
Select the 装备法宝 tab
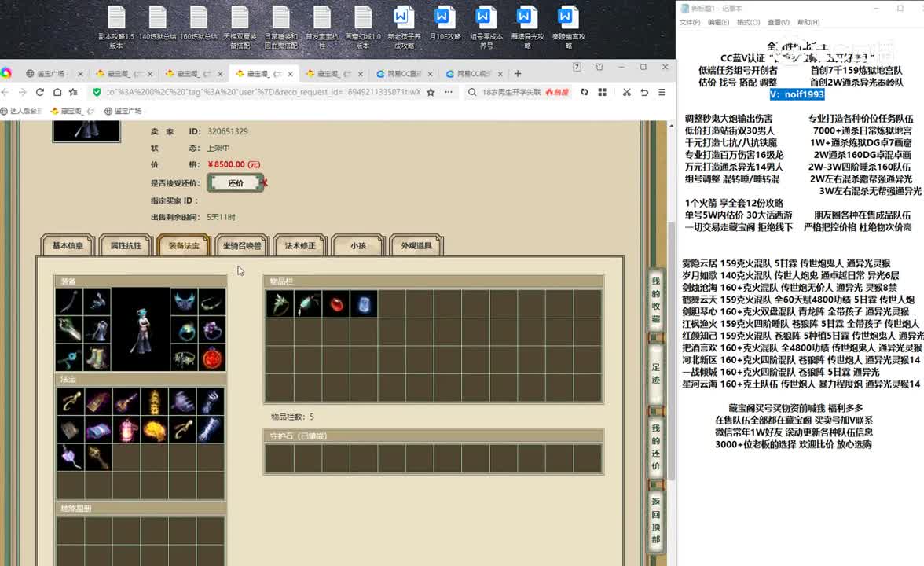click(184, 245)
